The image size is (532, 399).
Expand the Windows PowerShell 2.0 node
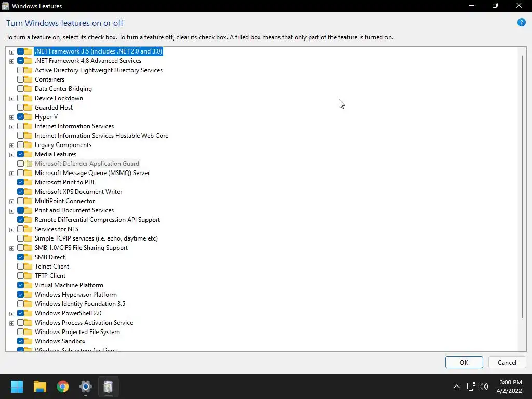11,314
